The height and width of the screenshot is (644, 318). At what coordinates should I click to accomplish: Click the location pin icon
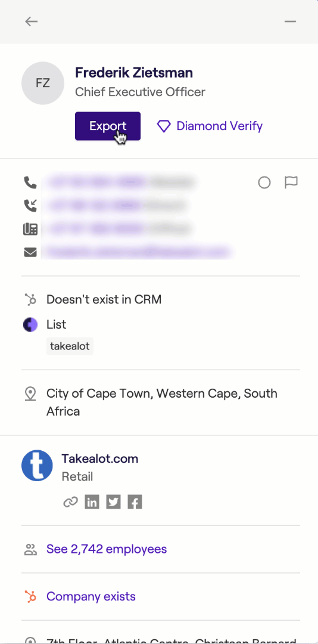pyautogui.click(x=30, y=394)
